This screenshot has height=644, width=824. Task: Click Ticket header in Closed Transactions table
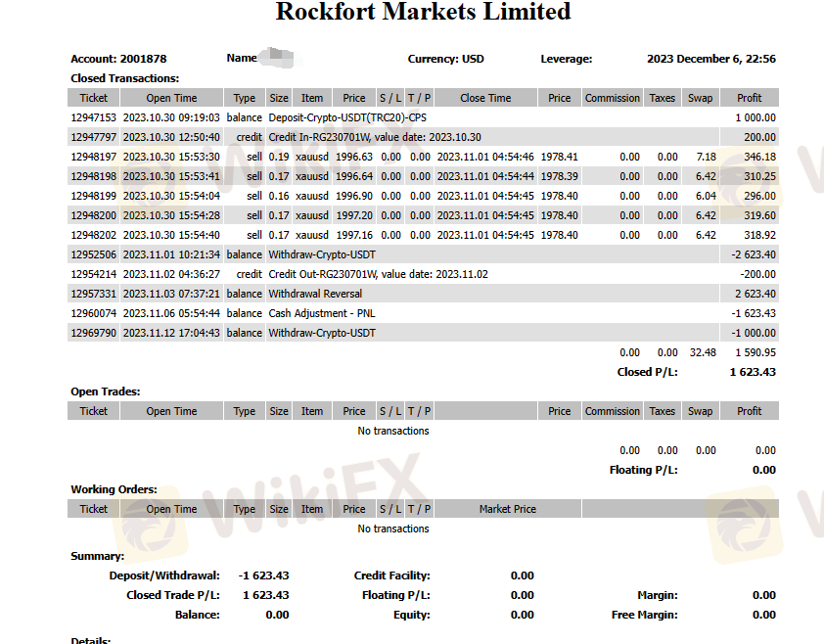[x=94, y=98]
